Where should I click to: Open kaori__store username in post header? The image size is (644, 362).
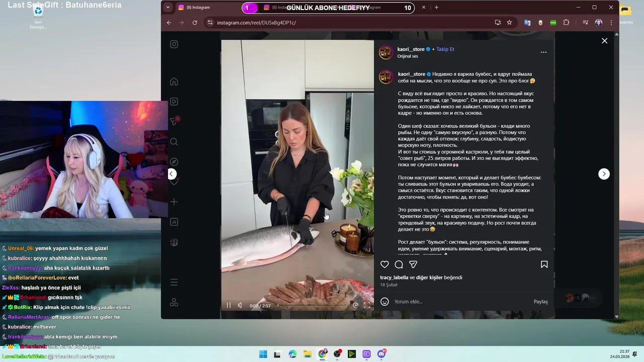click(x=411, y=49)
